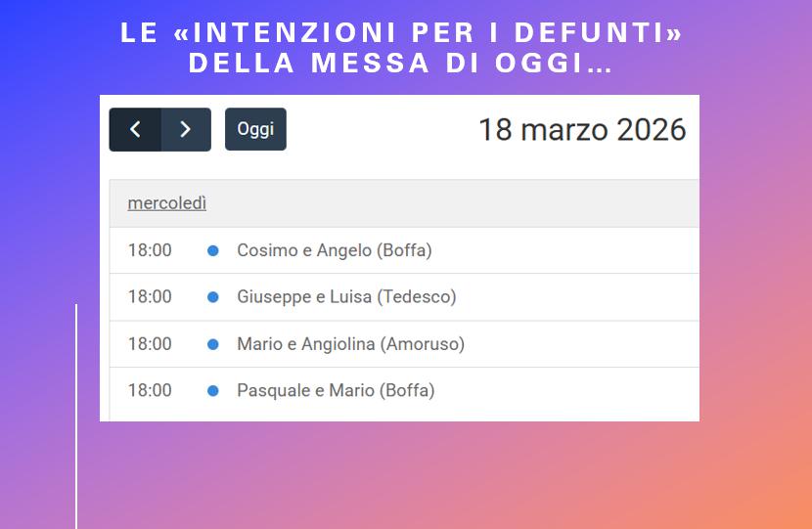Open the Giuseppe e Luisa (Tedesco) event
Screen dimensions: 812x529
coord(346,296)
